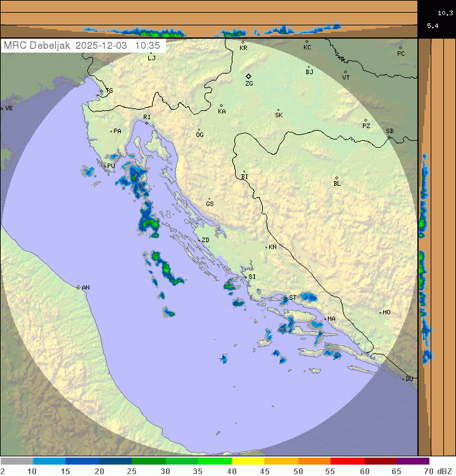Select the ST city marker
This screenshot has width=456, height=476.
[x=285, y=297]
